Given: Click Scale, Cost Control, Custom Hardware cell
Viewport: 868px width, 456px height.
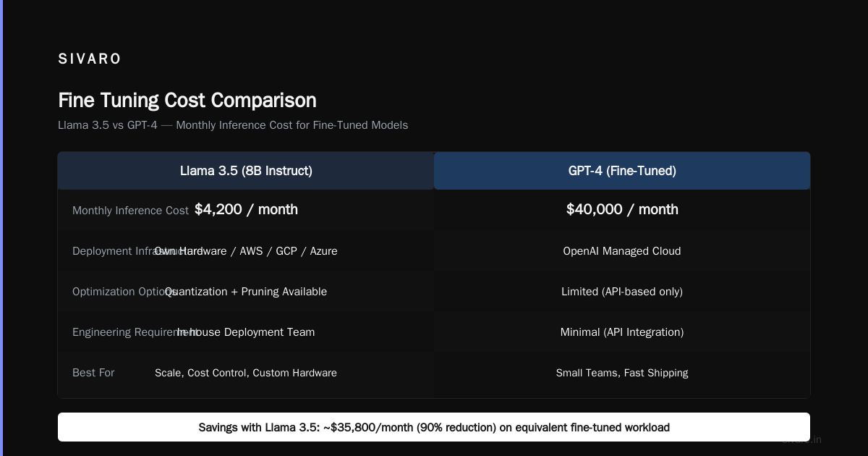Looking at the screenshot, I should (x=246, y=373).
